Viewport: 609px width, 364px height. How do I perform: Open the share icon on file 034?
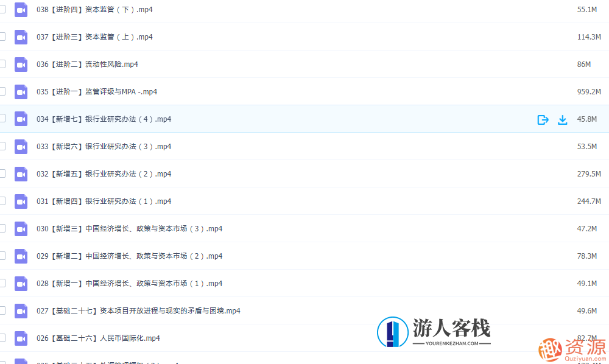(x=543, y=119)
